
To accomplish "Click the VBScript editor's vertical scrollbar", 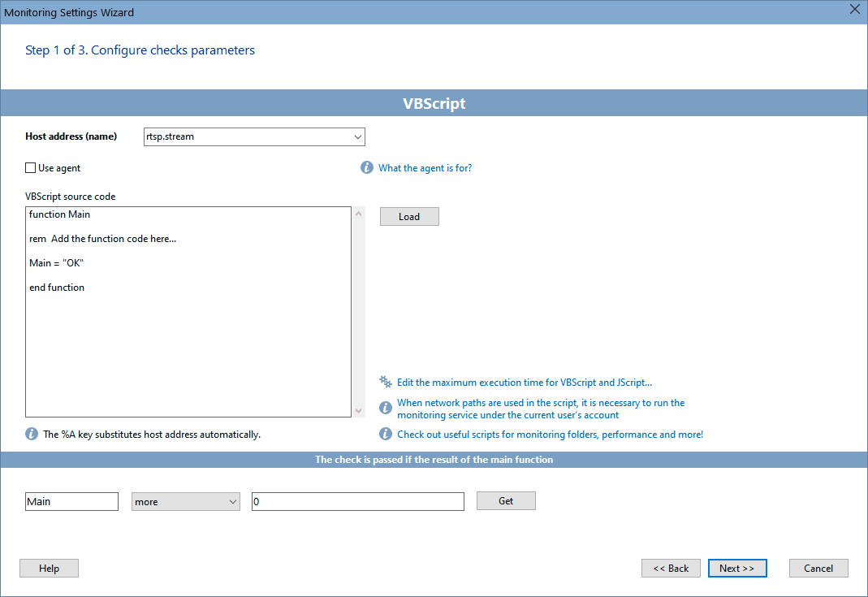I will (358, 311).
